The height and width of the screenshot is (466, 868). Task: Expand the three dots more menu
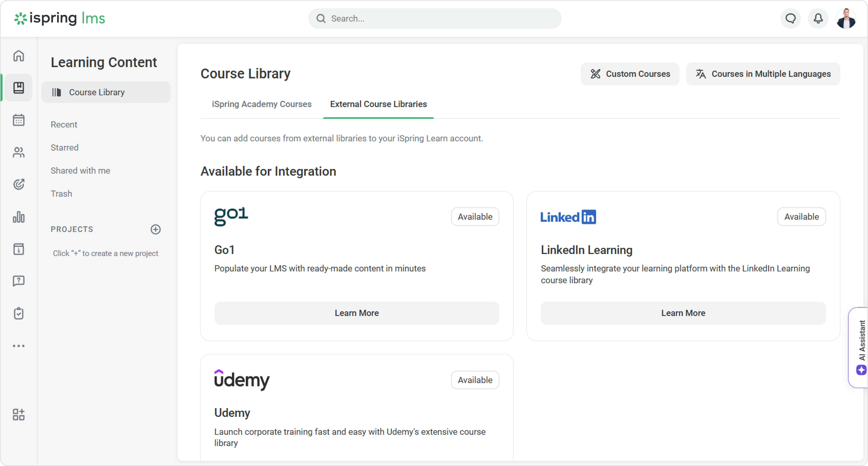[18, 346]
